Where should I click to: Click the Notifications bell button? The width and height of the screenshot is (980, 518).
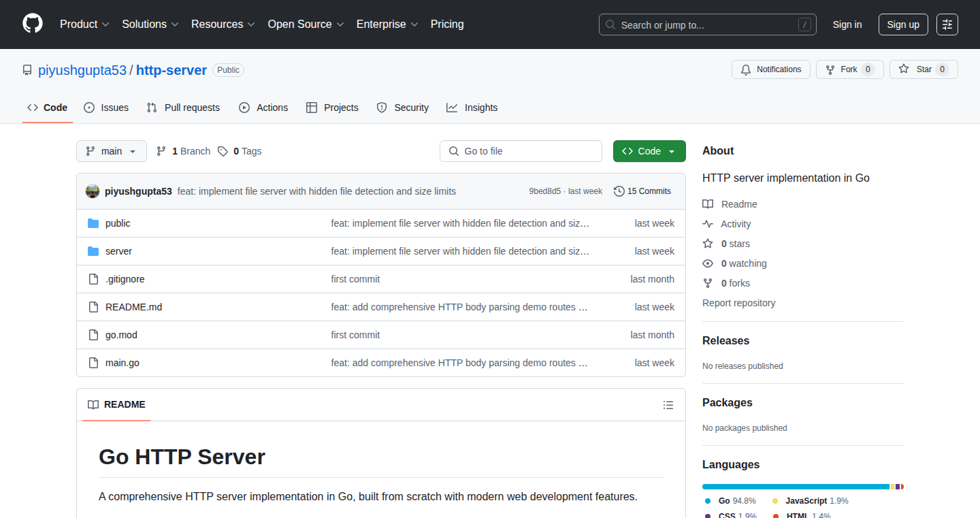coord(771,69)
